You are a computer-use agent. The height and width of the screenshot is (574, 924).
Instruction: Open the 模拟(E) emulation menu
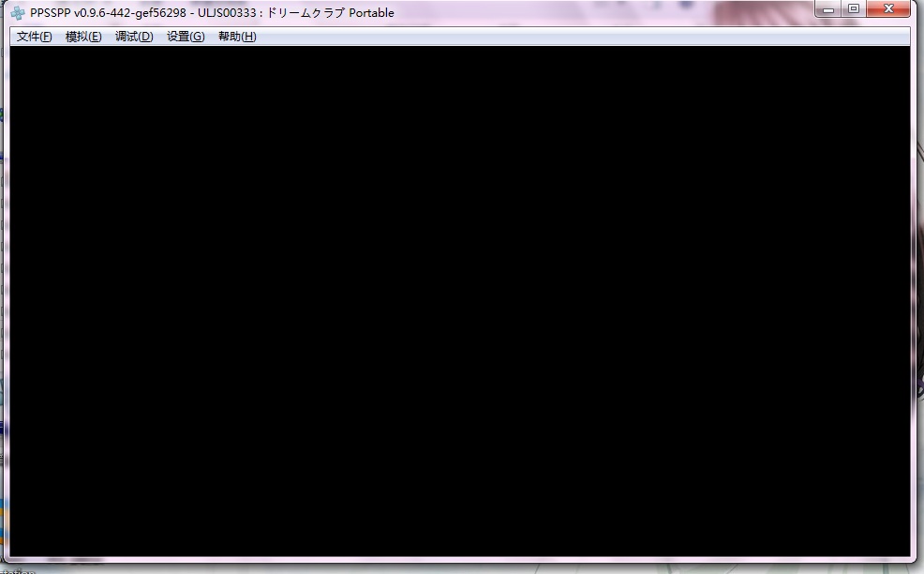point(83,37)
